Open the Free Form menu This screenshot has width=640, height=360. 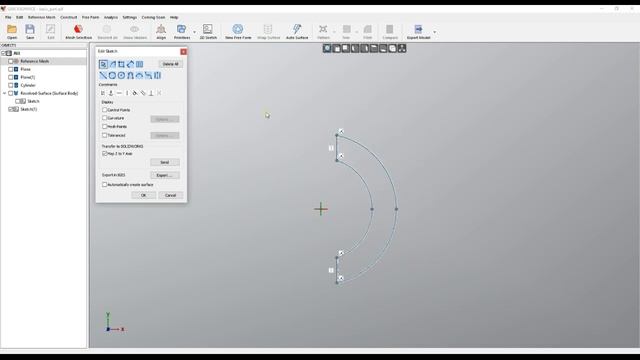click(x=91, y=18)
